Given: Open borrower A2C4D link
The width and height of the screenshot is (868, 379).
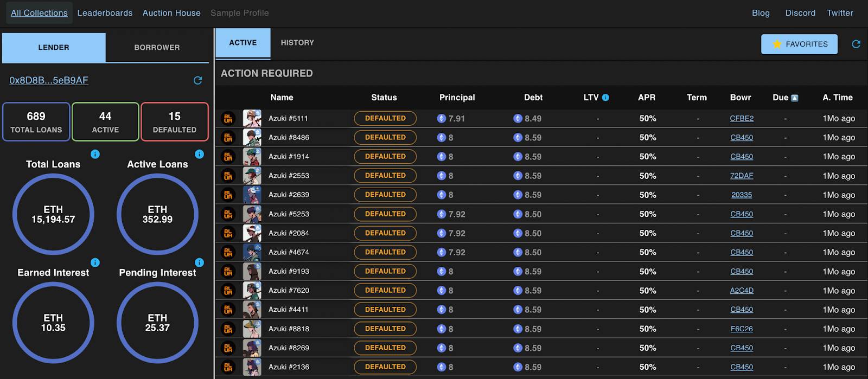Looking at the screenshot, I should click(742, 290).
